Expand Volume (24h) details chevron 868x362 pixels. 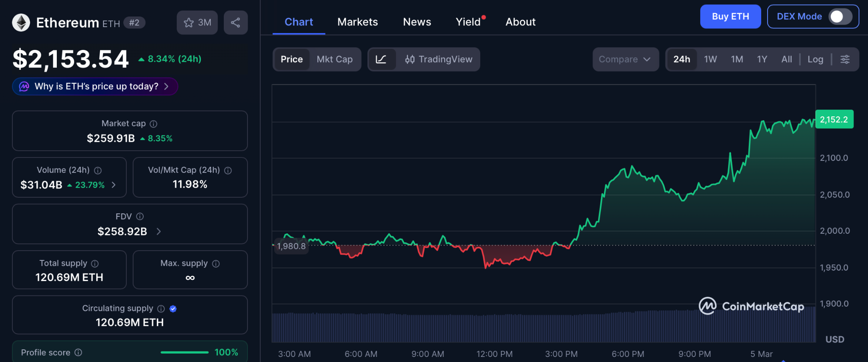click(x=114, y=185)
